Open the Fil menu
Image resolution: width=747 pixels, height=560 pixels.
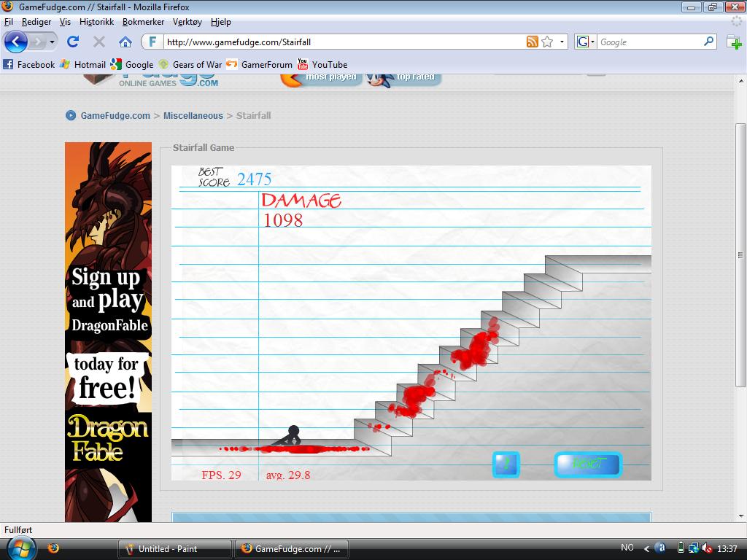(9, 22)
